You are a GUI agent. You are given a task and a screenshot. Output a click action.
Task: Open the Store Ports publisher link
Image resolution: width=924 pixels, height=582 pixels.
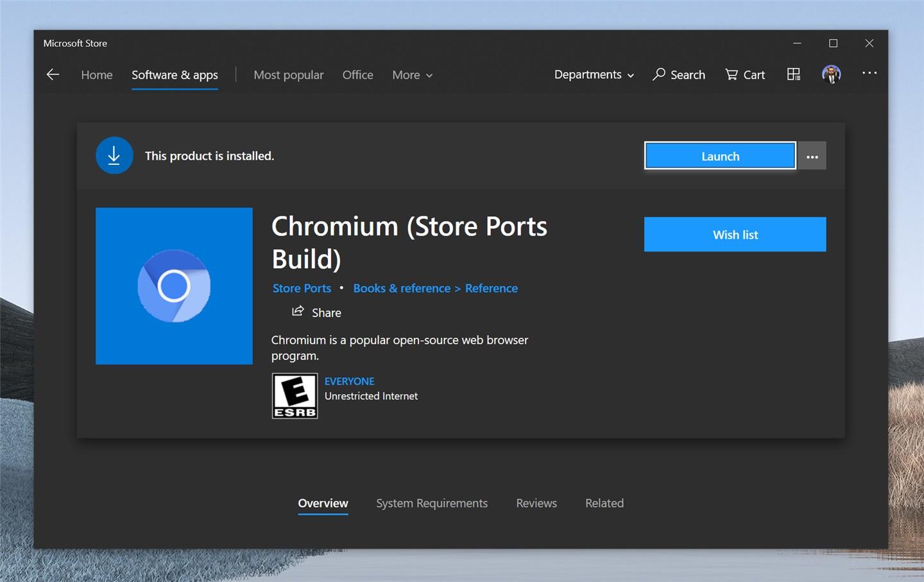302,288
